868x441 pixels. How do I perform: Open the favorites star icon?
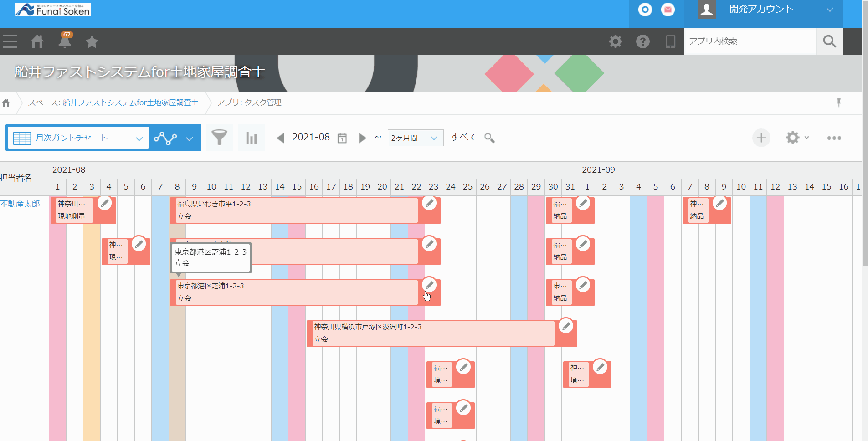[92, 41]
